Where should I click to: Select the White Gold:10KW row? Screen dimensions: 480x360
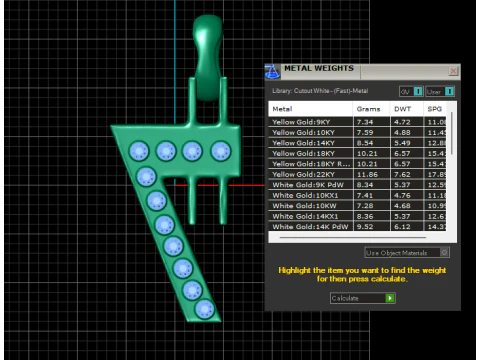click(x=357, y=206)
